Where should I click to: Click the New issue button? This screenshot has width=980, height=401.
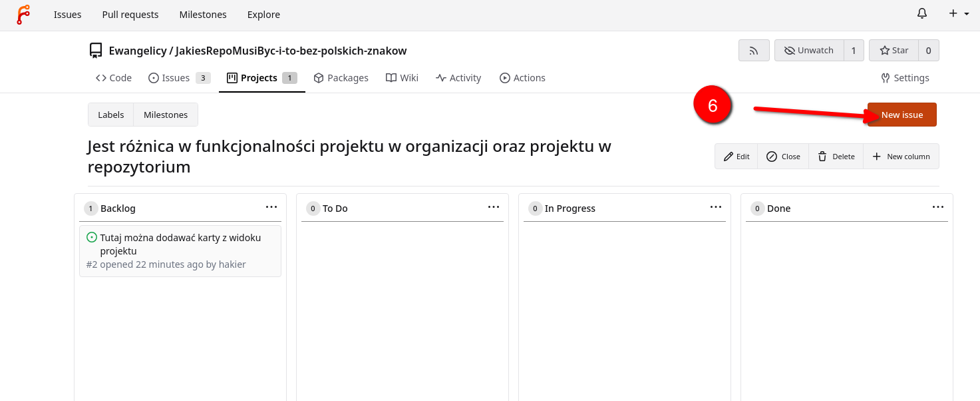pos(901,115)
